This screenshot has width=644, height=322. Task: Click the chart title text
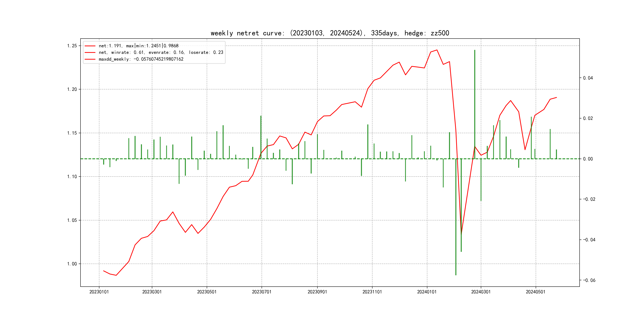pos(330,33)
